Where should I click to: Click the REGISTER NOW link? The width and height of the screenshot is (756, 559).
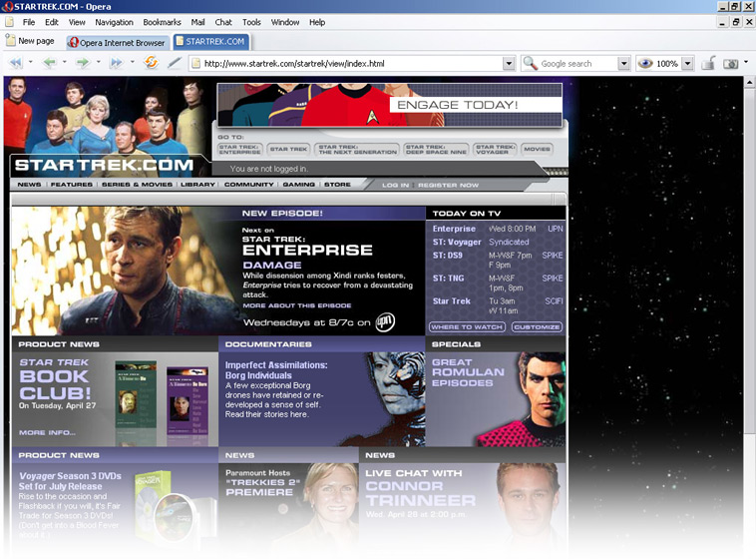point(449,185)
